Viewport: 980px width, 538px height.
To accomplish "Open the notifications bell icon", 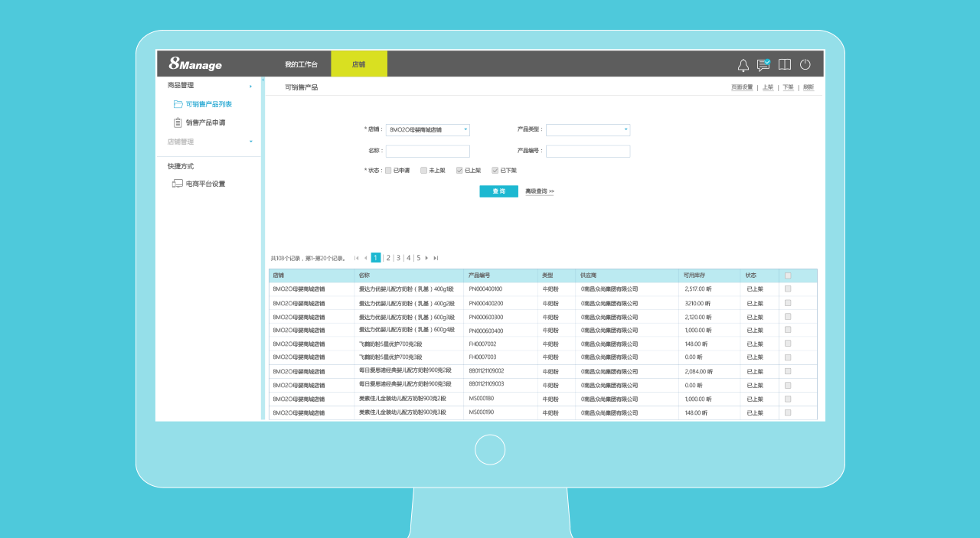I will click(743, 65).
